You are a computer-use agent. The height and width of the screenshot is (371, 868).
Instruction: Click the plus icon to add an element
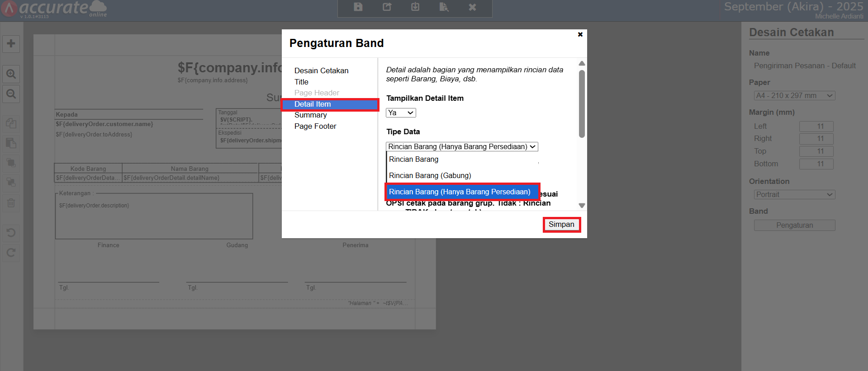point(11,44)
